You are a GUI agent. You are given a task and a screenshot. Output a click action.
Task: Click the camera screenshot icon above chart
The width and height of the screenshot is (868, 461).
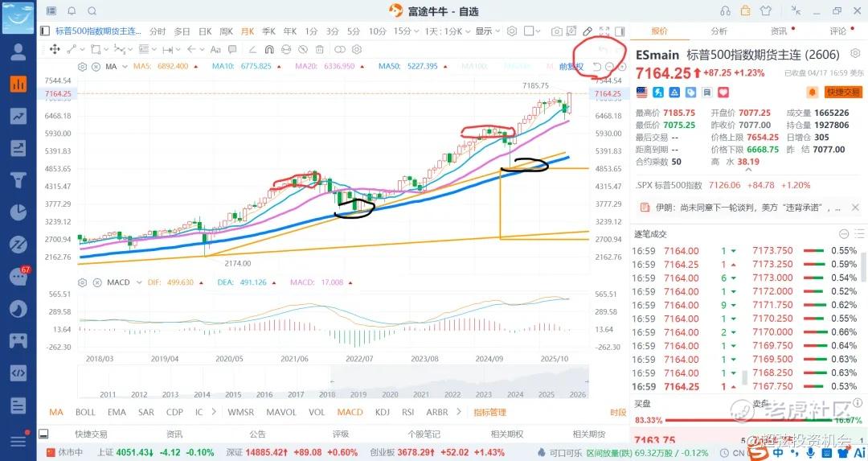point(556,31)
